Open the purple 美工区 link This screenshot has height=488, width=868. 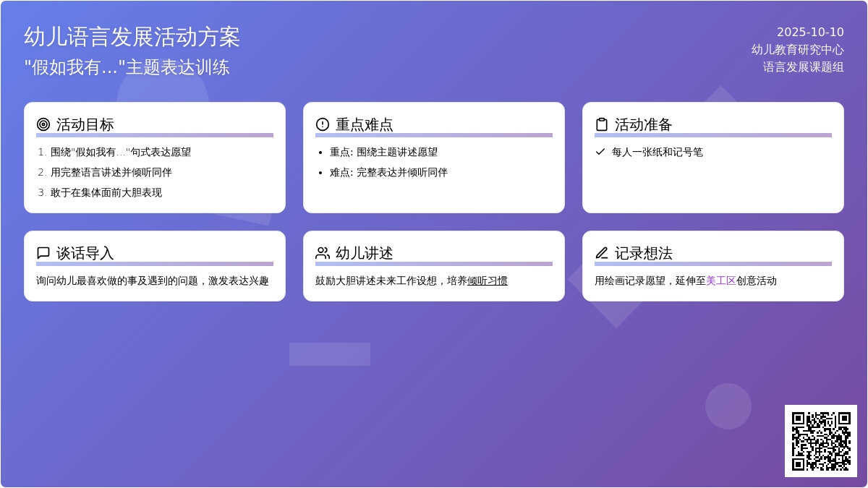coord(720,281)
